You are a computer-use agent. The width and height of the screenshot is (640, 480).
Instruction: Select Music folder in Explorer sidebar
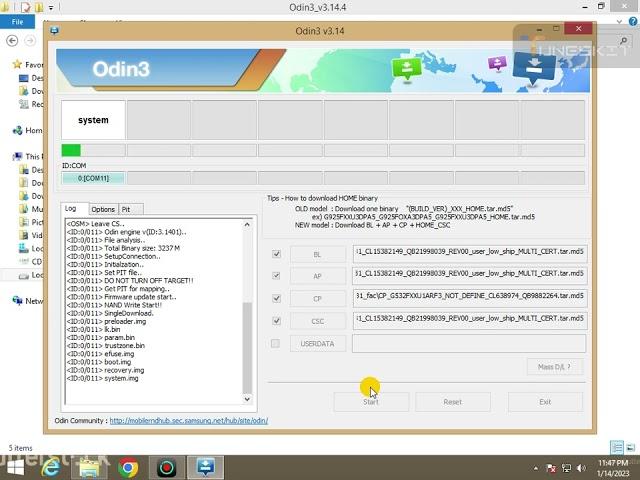pyautogui.click(x=31, y=209)
